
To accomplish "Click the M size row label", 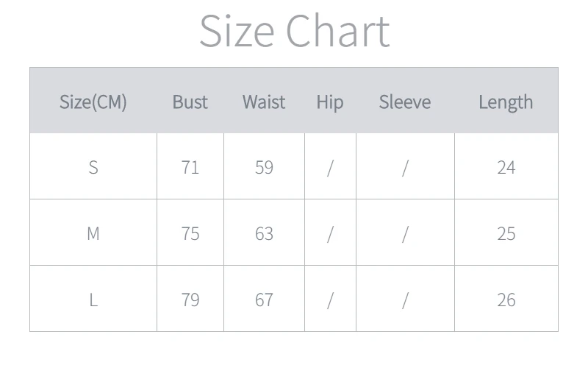I will [x=93, y=233].
